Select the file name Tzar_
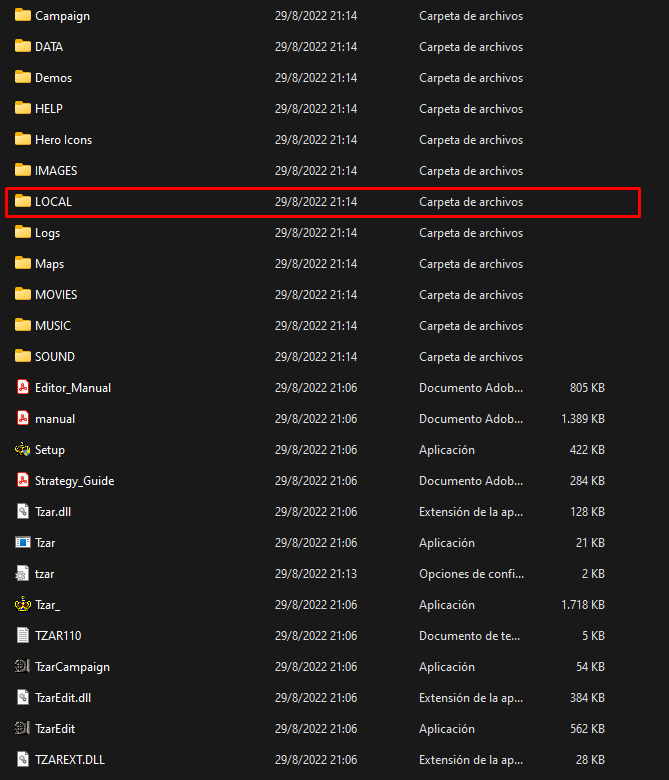Viewport: 669px width, 780px height. tap(48, 605)
